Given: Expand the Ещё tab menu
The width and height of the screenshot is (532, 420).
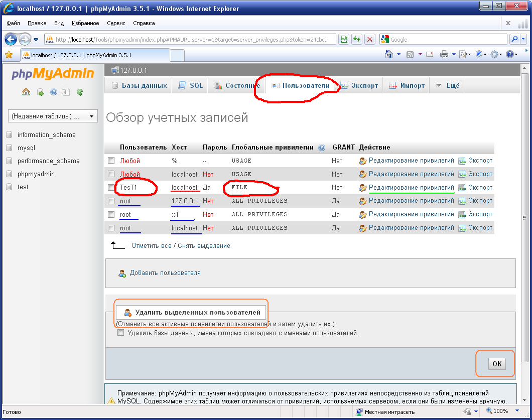Looking at the screenshot, I should coord(447,85).
